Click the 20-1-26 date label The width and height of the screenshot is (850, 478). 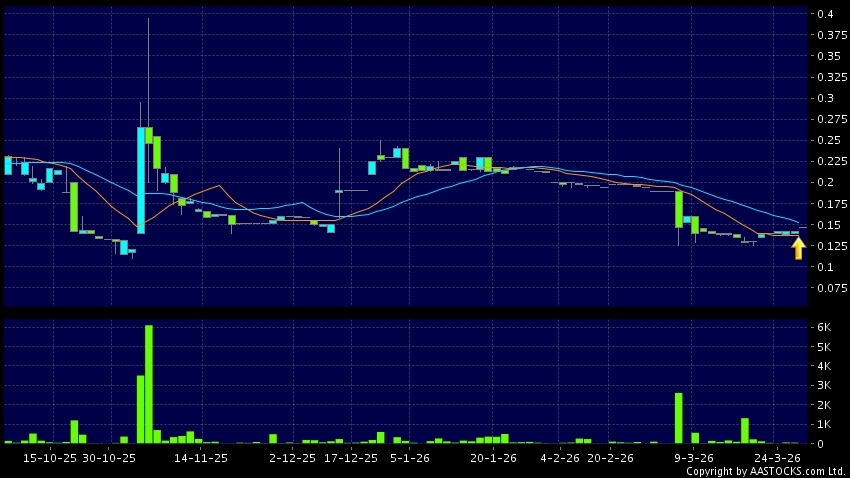click(x=493, y=457)
